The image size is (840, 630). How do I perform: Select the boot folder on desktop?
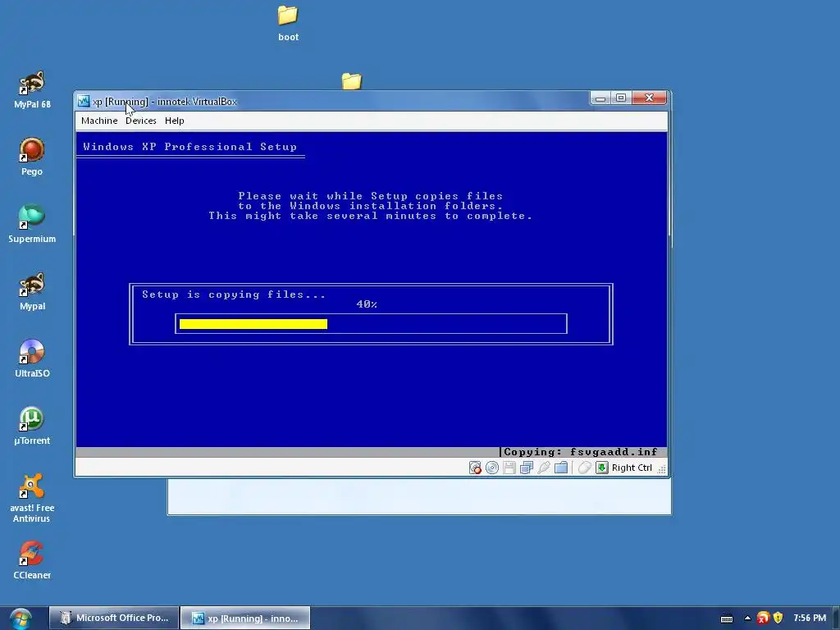coord(288,23)
